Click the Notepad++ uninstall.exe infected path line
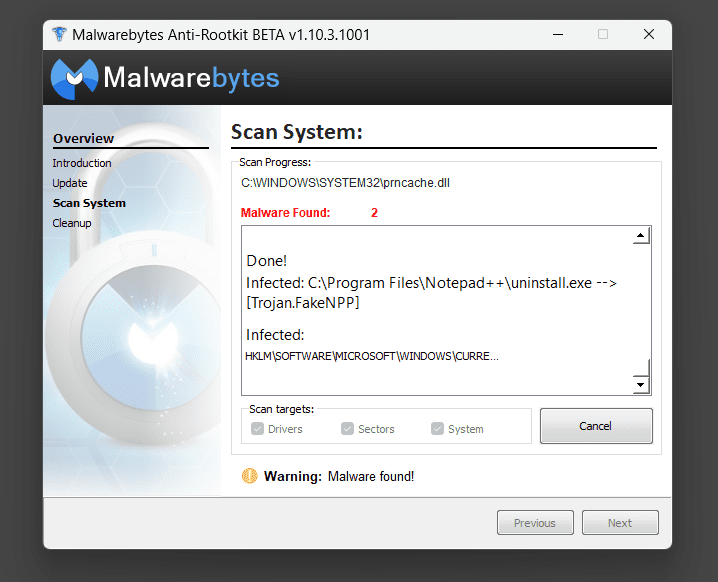Screen dimensions: 718x582 pyautogui.click(x=431, y=283)
